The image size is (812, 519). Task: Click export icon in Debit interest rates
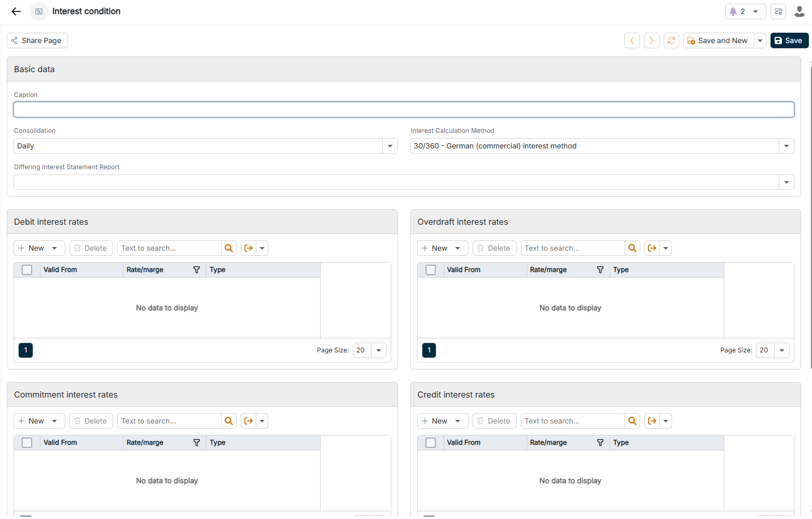coord(249,248)
